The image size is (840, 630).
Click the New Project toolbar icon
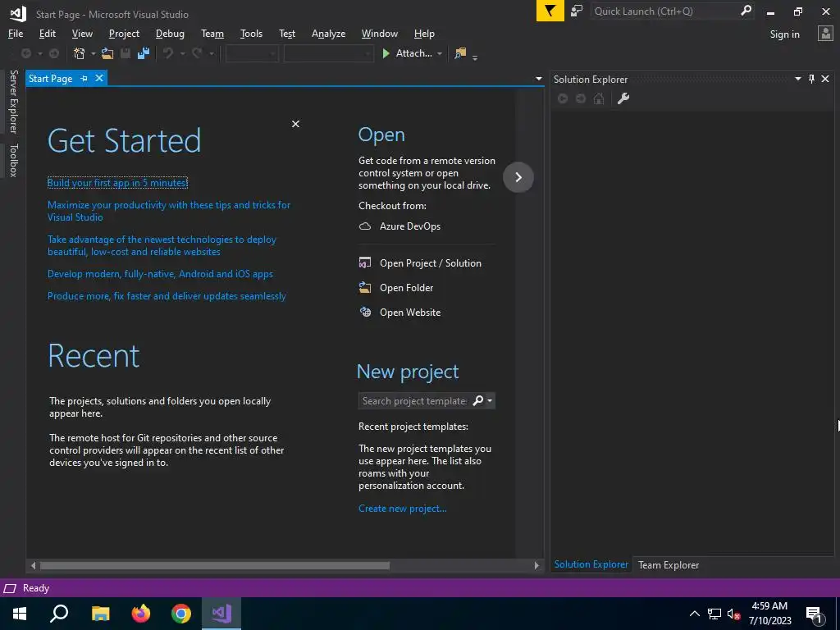(80, 53)
